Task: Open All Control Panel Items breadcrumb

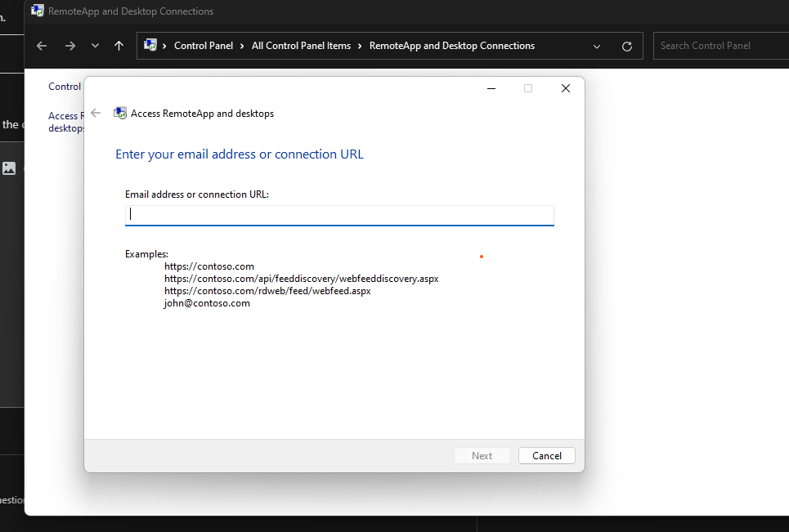Action: pos(301,46)
